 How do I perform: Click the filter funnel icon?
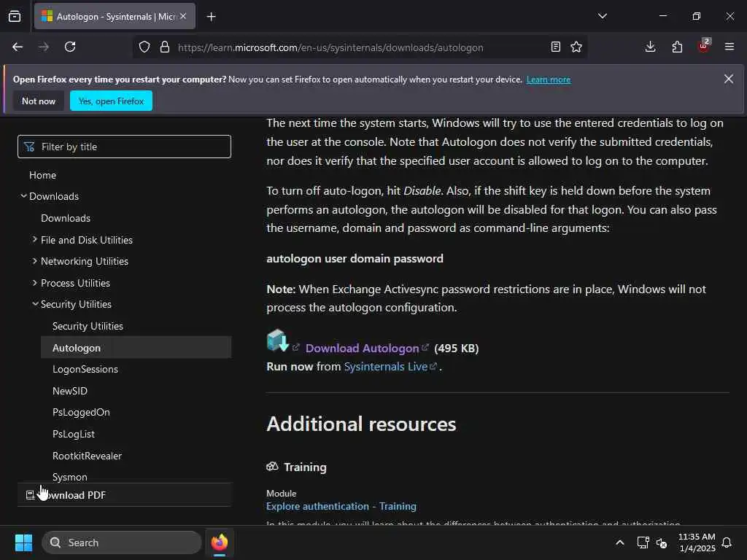29,147
